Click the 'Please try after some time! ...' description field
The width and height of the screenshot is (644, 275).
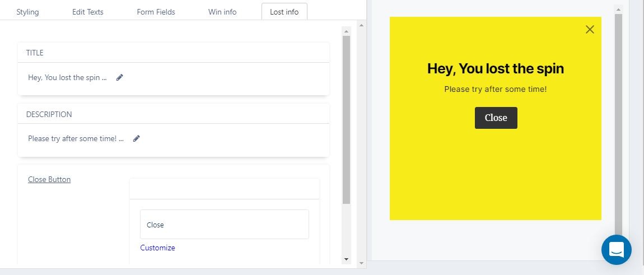[x=76, y=139]
